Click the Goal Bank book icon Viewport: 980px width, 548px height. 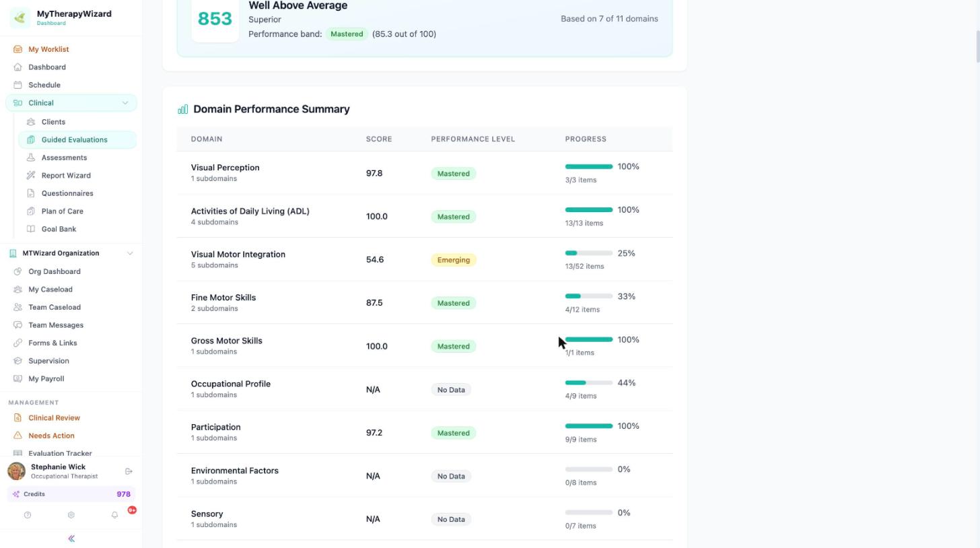click(x=31, y=229)
